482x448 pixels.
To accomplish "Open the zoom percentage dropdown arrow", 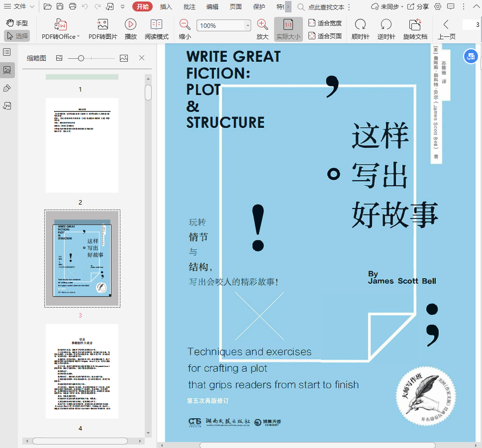I will (x=248, y=25).
